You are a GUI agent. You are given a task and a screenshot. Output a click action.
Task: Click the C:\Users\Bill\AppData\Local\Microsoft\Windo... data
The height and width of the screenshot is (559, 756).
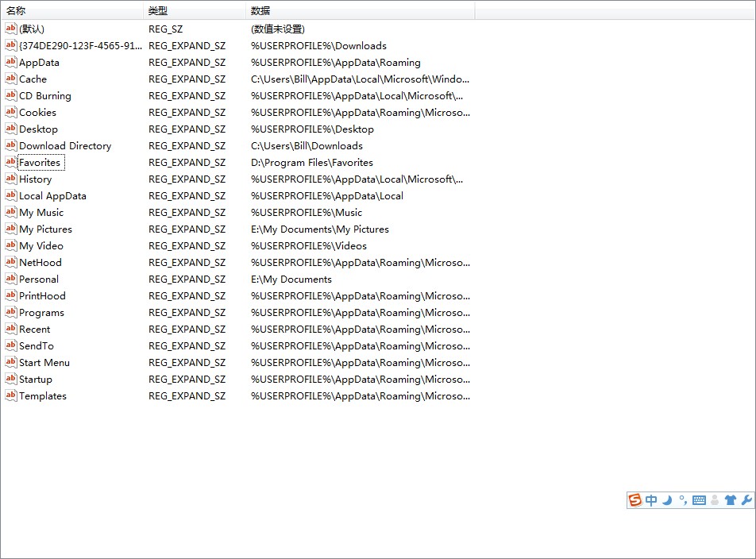coord(361,79)
